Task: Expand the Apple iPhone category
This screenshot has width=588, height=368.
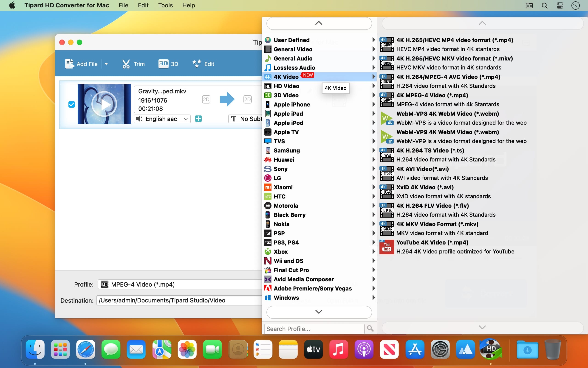Action: 319,104
